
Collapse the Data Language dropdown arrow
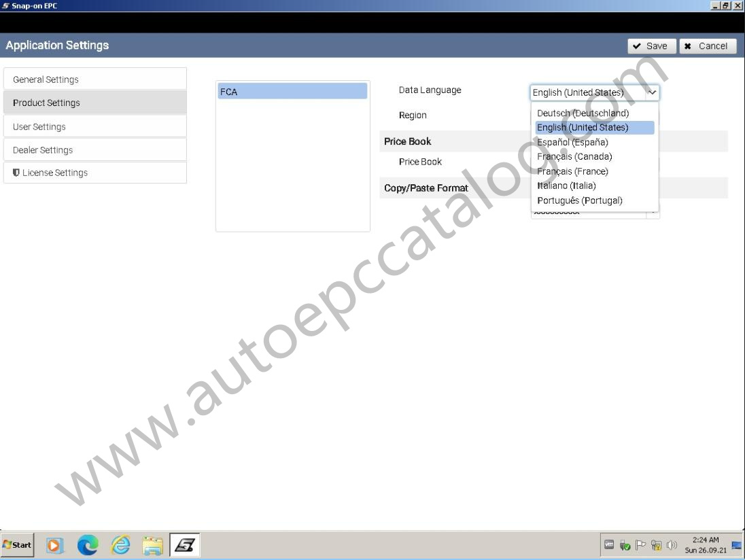(652, 92)
